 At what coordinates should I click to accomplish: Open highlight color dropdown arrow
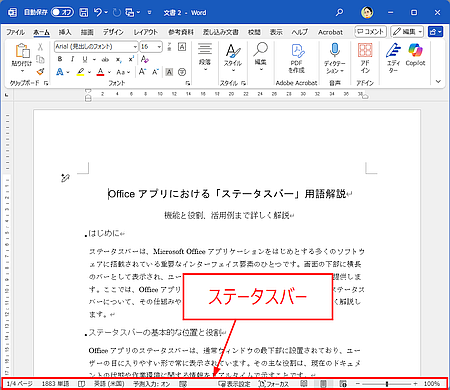click(x=89, y=72)
